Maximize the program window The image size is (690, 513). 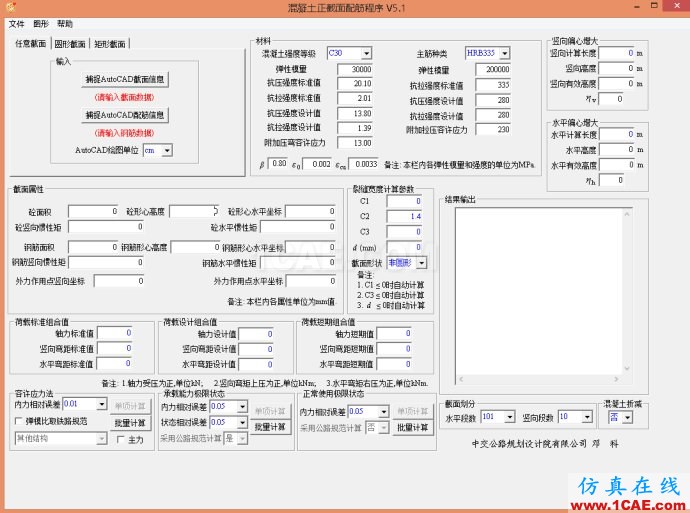click(x=654, y=6)
